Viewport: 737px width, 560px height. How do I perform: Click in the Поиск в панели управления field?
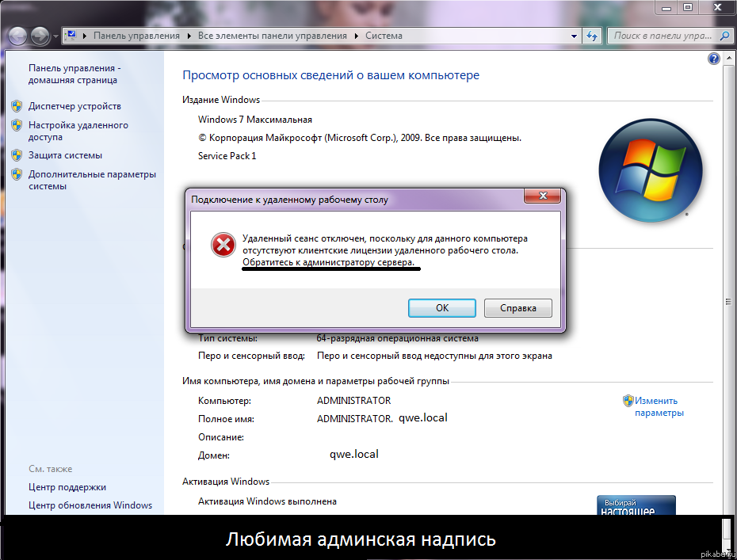tap(662, 36)
